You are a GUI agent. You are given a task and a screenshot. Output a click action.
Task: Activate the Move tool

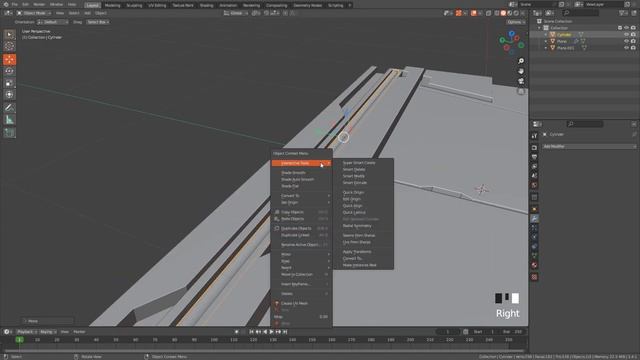tap(9, 60)
